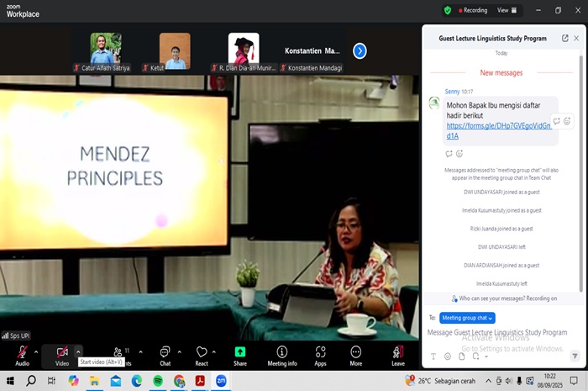Open the Chat panel icon in toolbar
588x391 pixels.
[165, 352]
